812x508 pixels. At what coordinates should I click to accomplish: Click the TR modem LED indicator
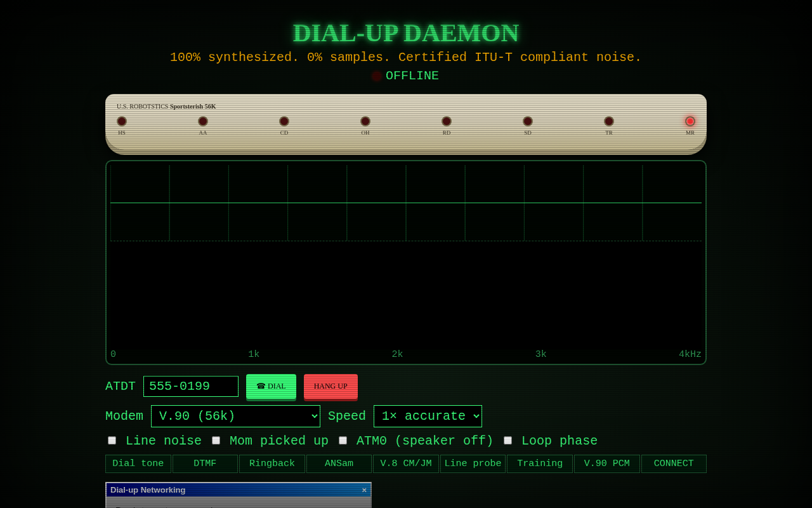609,121
